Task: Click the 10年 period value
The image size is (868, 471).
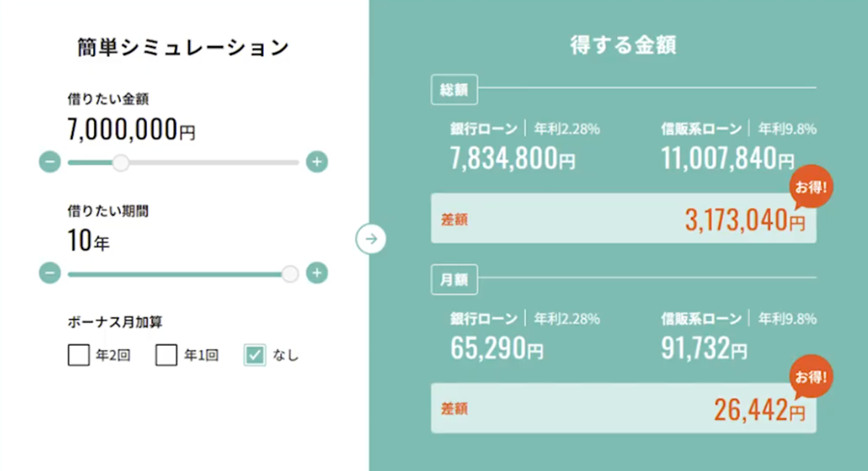Action: pyautogui.click(x=89, y=241)
